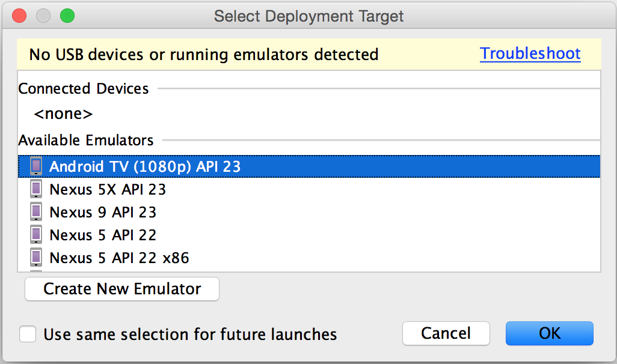Click the Android TV (1080p) API 23 device icon
The height and width of the screenshot is (364, 617).
point(36,166)
